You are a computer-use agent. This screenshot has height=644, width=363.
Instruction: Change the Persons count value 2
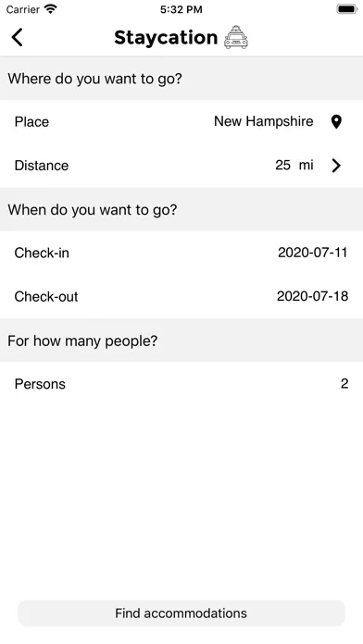click(x=344, y=384)
